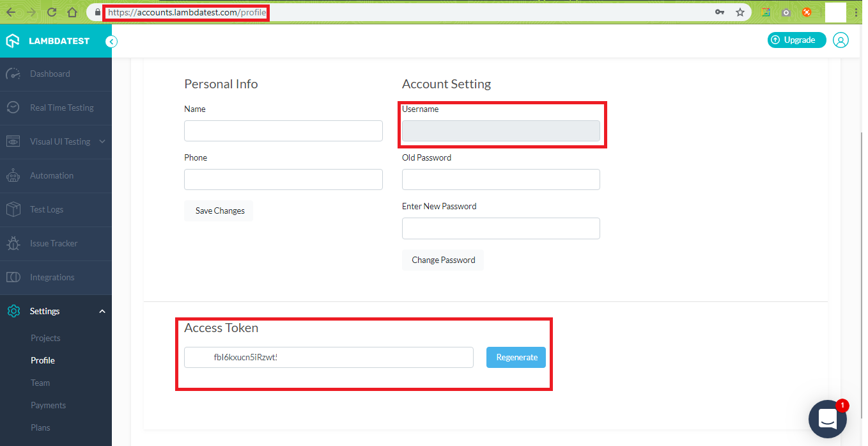This screenshot has width=868, height=446.
Task: Open the Team settings page
Action: (40, 383)
